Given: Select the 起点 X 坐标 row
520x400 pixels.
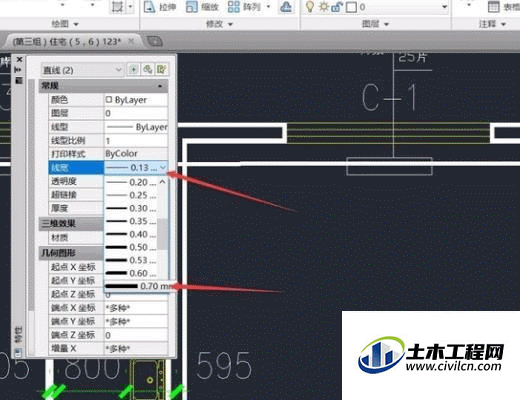Looking at the screenshot, I should [x=76, y=267].
